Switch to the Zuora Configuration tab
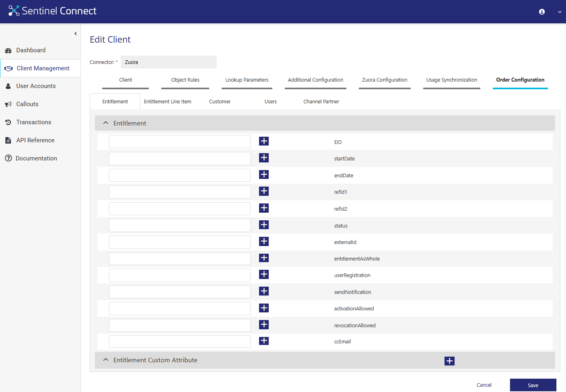This screenshot has height=392, width=566. (384, 80)
